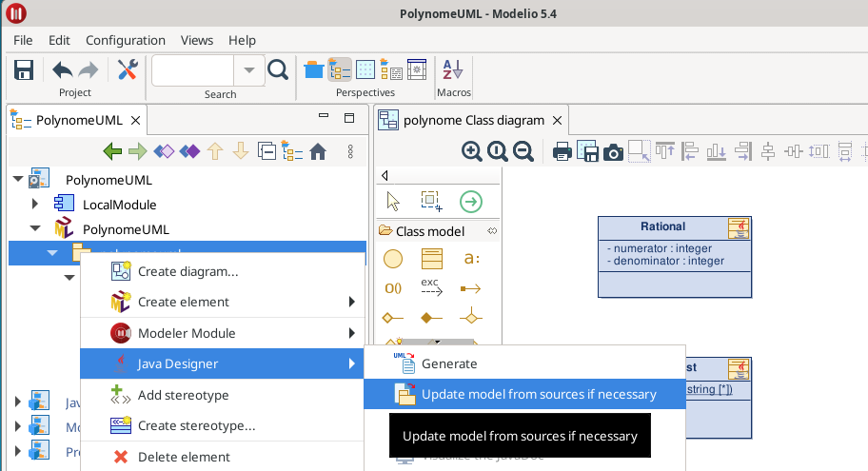Print the class diagram
This screenshot has width=868, height=471.
(562, 151)
